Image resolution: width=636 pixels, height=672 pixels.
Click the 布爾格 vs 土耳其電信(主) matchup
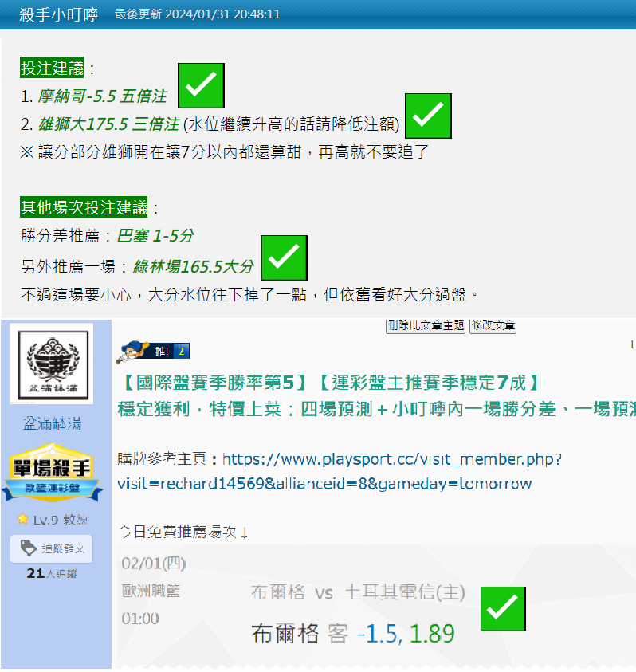coord(358,593)
